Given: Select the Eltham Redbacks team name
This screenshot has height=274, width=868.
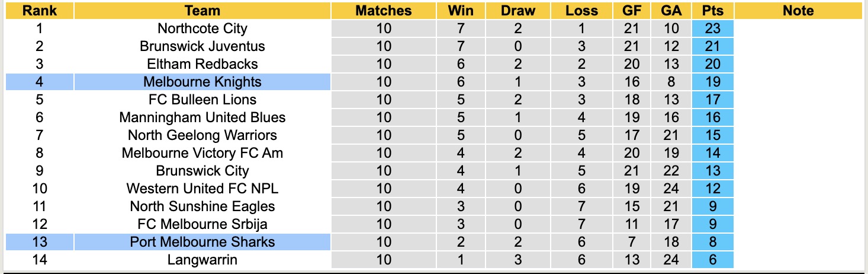Looking at the screenshot, I should click(x=202, y=64).
